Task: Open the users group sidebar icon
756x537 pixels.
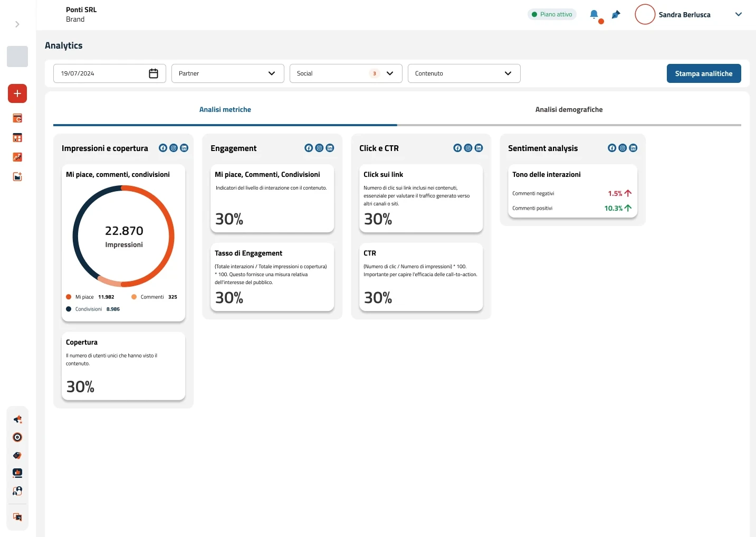Action: click(x=17, y=491)
